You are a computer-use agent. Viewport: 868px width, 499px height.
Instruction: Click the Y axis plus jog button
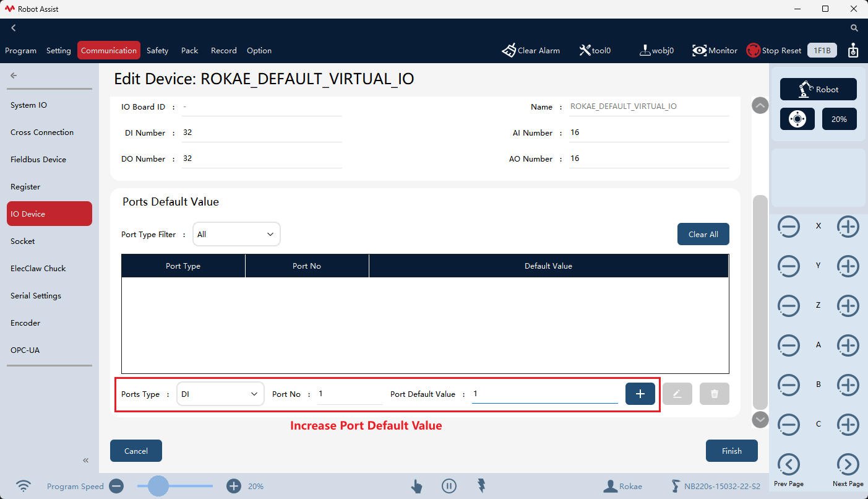[x=848, y=266]
